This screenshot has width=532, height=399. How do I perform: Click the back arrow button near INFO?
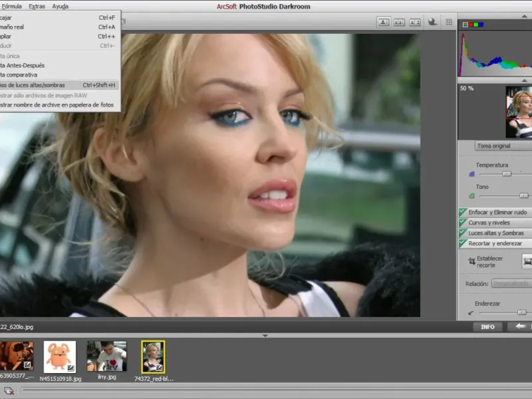pyautogui.click(x=519, y=327)
